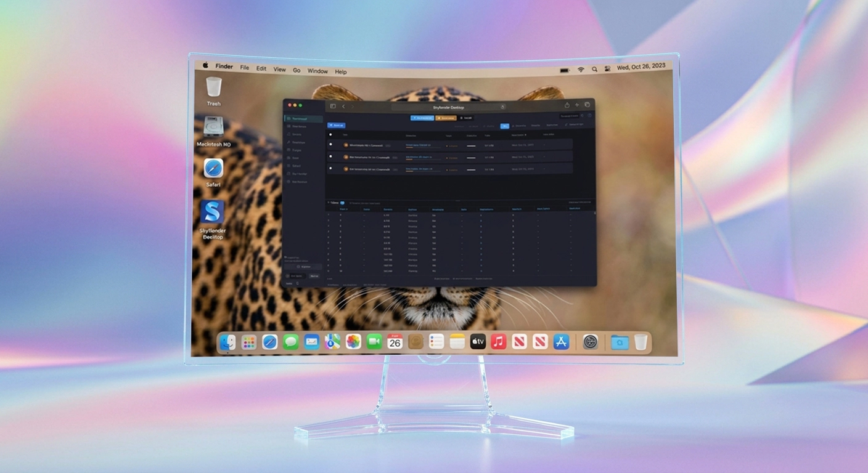Click the window's address bar field
This screenshot has height=473, width=868.
point(449,107)
